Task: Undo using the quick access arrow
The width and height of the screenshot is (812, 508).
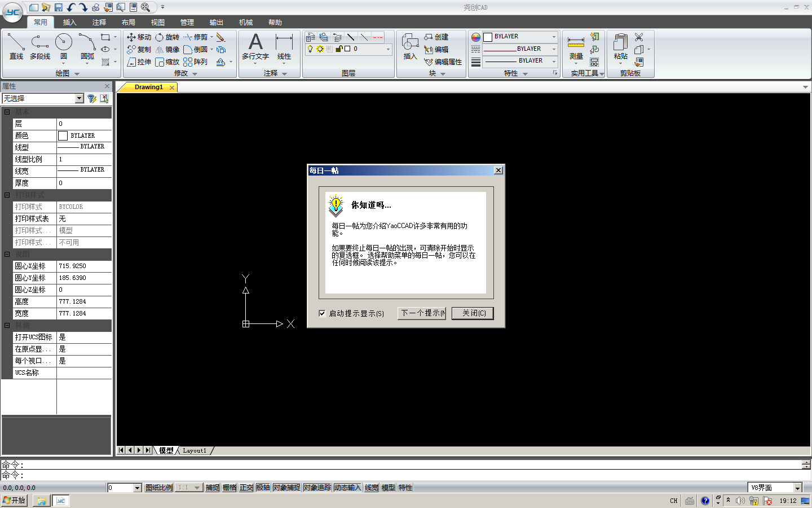Action: [x=71, y=7]
